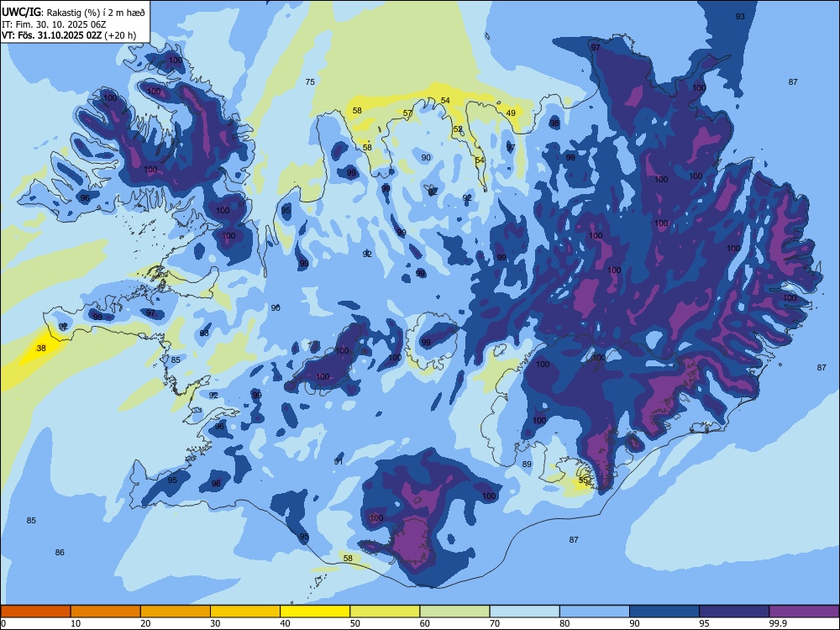Choose the 30–40 amber legend segment
Screen dimensions: 840x630
(x=245, y=612)
